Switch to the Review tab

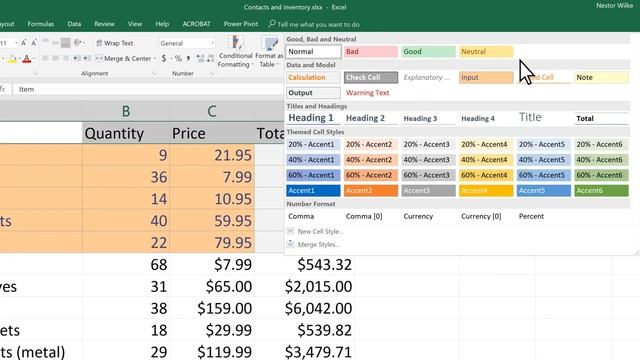point(104,24)
